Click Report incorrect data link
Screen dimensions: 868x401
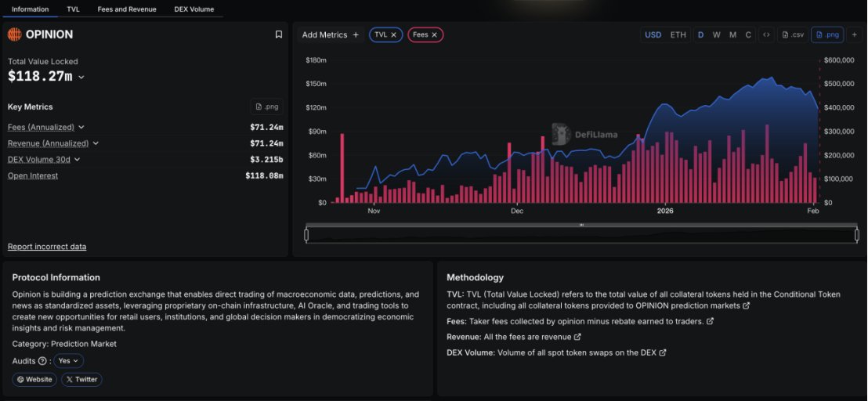[47, 247]
